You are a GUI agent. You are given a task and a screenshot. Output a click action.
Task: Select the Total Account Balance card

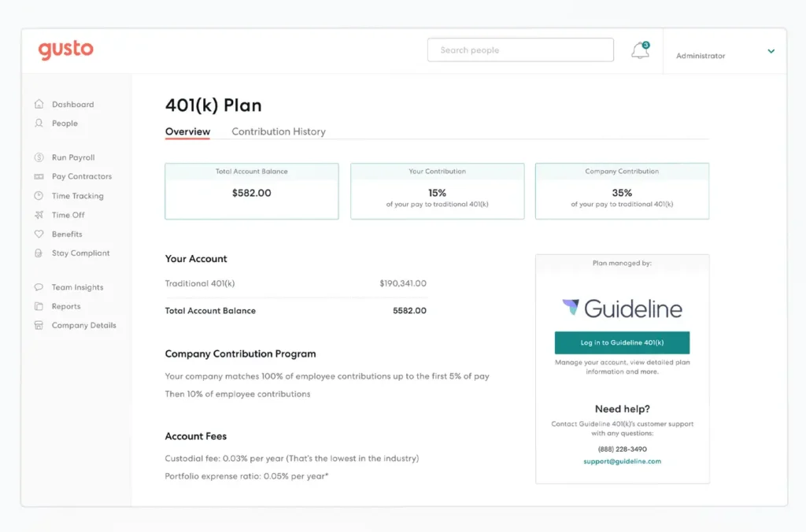(251, 190)
